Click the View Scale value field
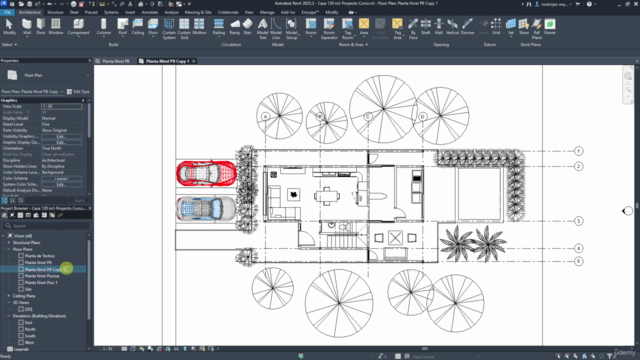This screenshot has height=360, width=640. (x=61, y=106)
